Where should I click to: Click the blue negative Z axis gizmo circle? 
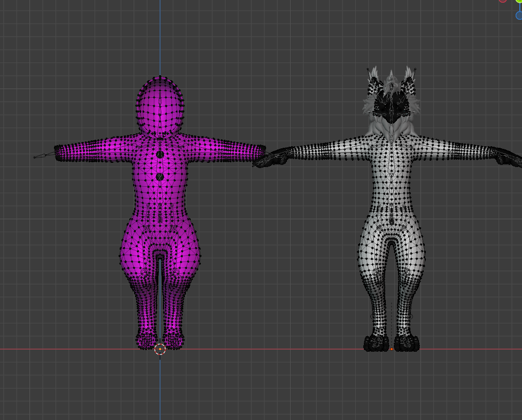(x=519, y=15)
